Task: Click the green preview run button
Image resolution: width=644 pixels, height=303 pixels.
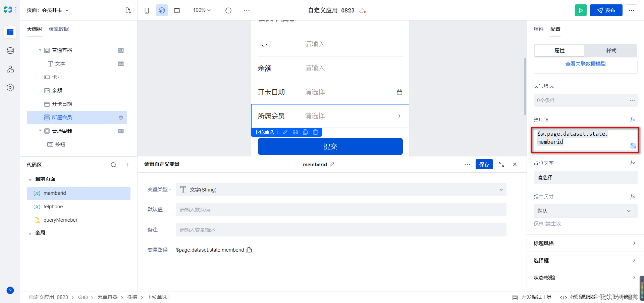Action: (581, 10)
